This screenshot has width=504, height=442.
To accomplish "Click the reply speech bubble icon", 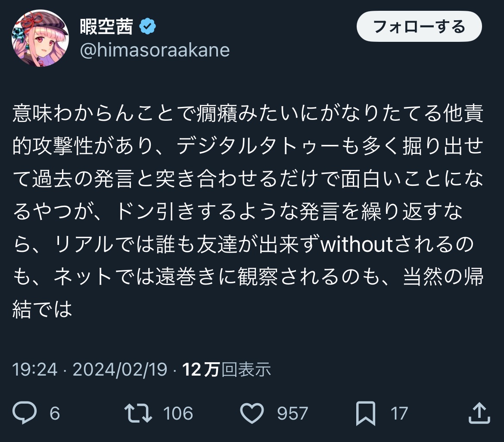I will pyautogui.click(x=25, y=414).
